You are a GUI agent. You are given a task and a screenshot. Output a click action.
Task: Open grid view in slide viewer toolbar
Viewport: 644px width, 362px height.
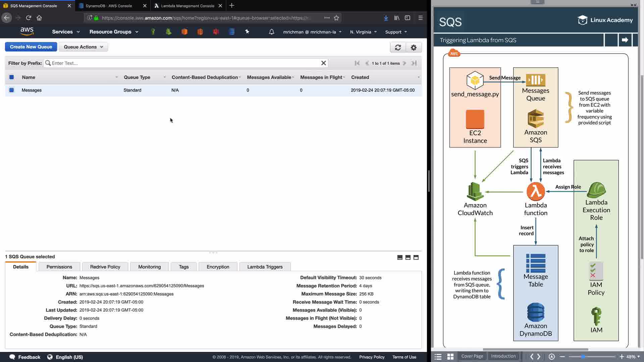450,357
